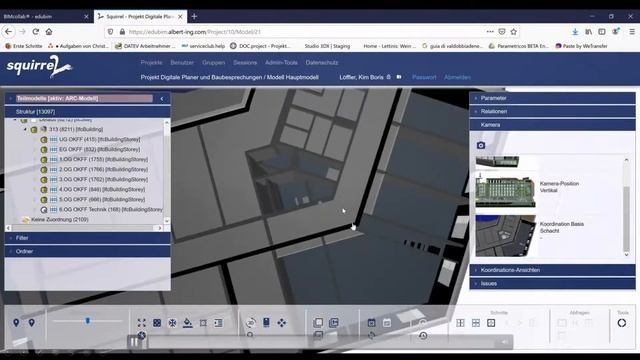
Task: Click the Abmelden logout link
Action: pos(457,77)
